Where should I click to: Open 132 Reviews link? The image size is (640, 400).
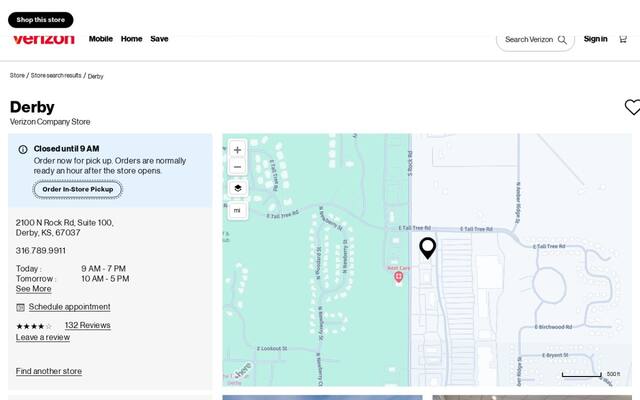click(88, 325)
